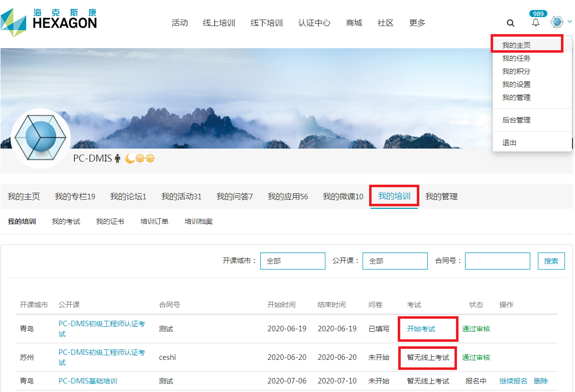Click the 报名中 status text
The image size is (575, 392).
click(x=476, y=381)
